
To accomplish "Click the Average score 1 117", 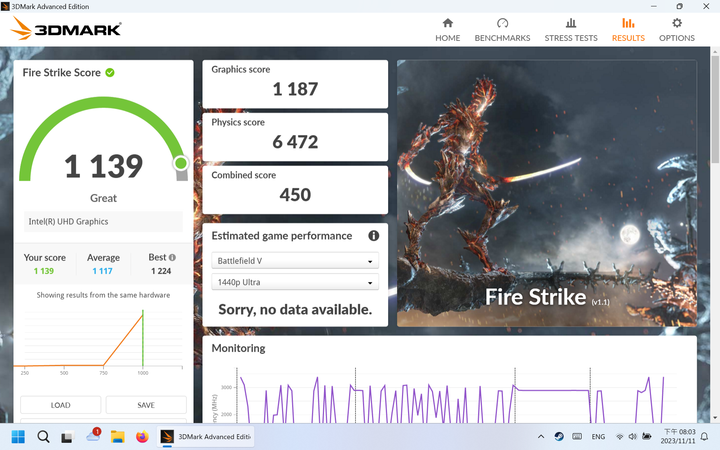I will coord(102,271).
